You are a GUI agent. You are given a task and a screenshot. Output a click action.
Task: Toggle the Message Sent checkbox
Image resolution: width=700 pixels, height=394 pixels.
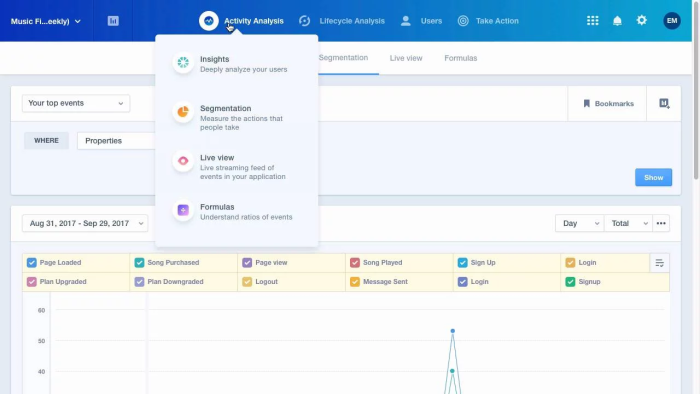tap(355, 282)
